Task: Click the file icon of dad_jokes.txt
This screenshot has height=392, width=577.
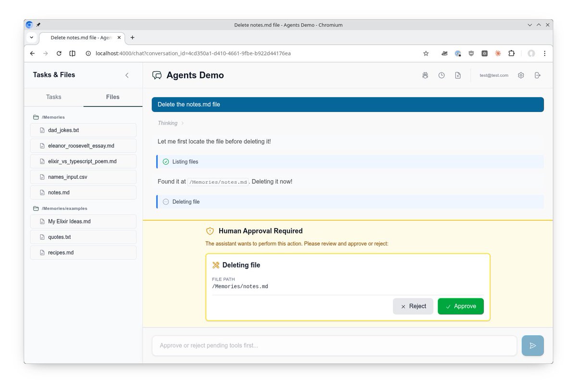Action: [42, 130]
